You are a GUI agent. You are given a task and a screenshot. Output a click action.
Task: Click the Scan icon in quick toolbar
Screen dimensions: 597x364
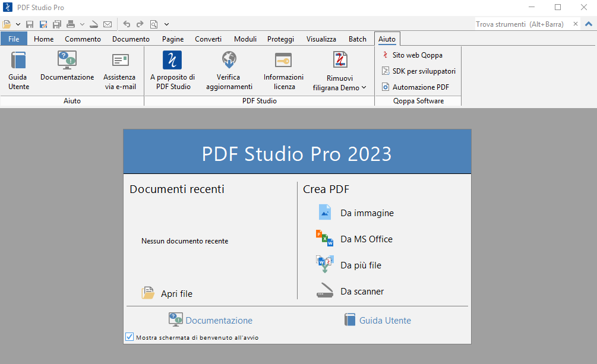tap(94, 24)
